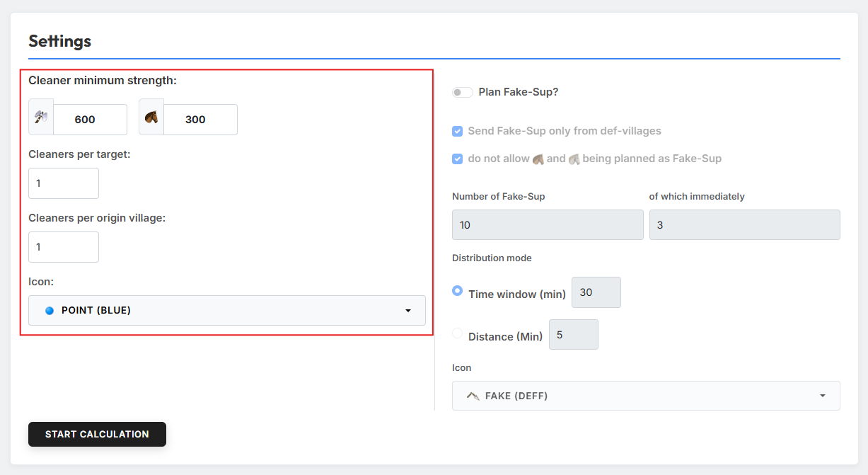Open the FAKE (DEFF) icon dropdown
Viewport: 868px width, 475px height.
[x=646, y=396]
